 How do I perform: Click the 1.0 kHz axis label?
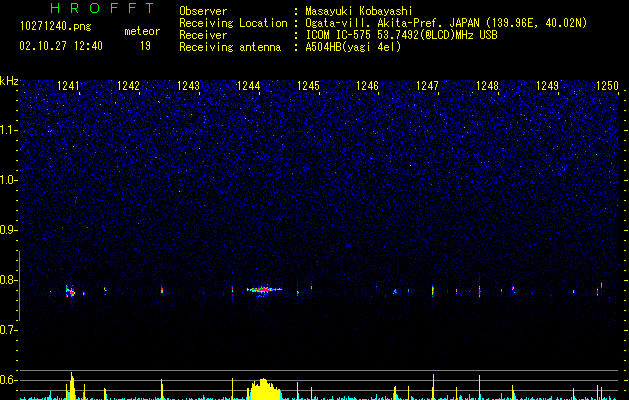click(x=9, y=180)
